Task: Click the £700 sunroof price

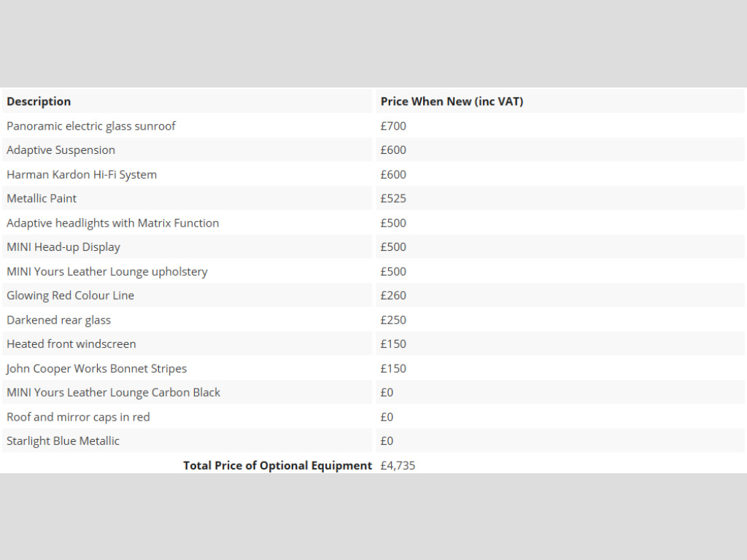Action: [x=393, y=125]
